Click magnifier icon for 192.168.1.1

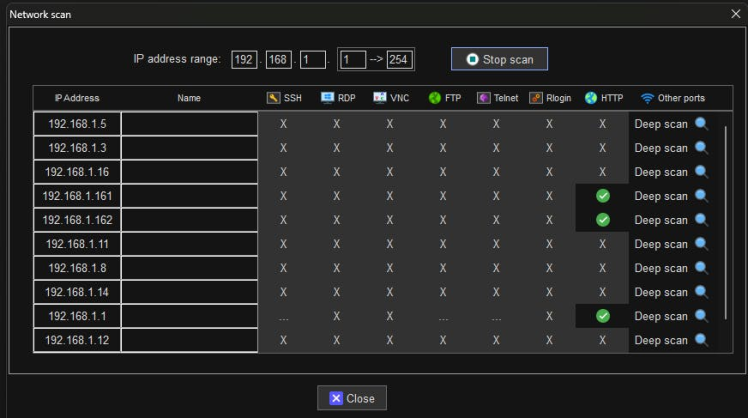701,316
